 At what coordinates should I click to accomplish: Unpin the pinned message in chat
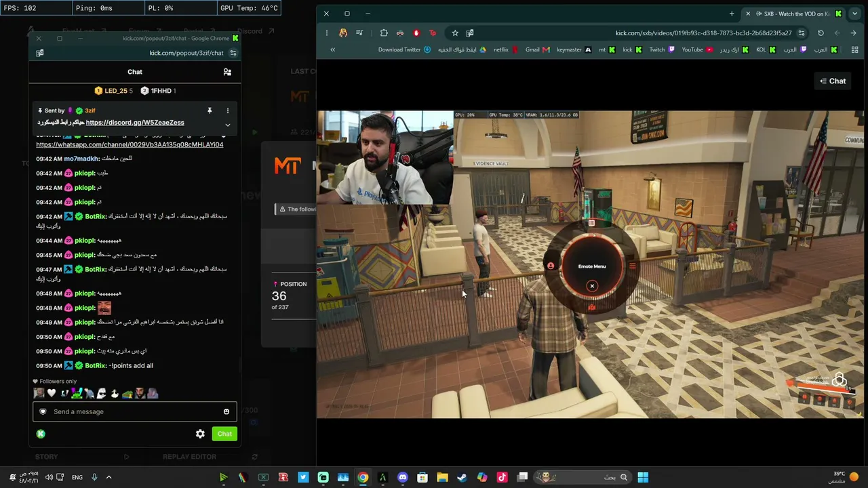click(210, 110)
